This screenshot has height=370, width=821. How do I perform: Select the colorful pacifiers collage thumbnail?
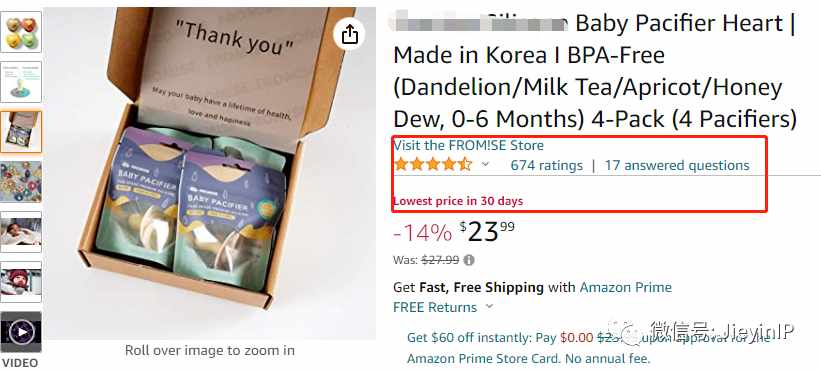click(21, 182)
